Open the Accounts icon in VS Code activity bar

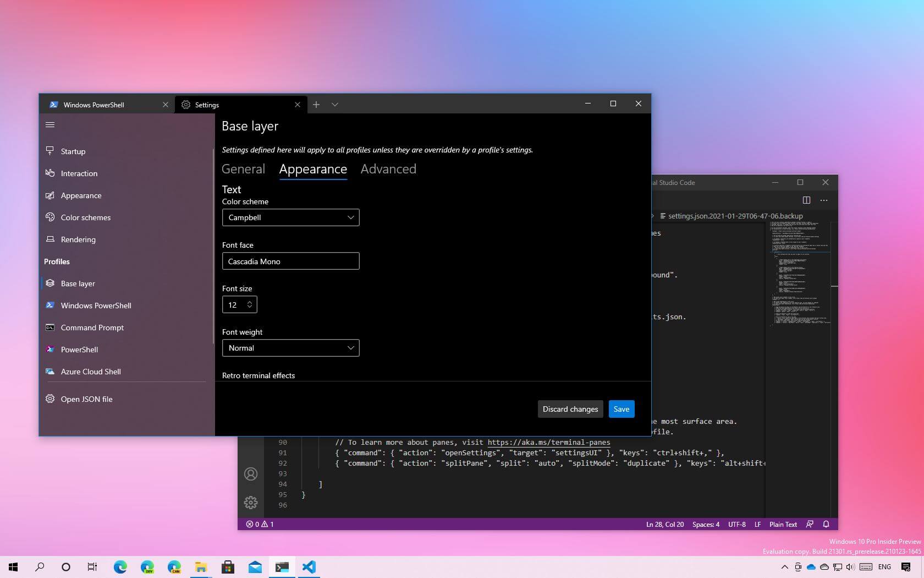(251, 473)
